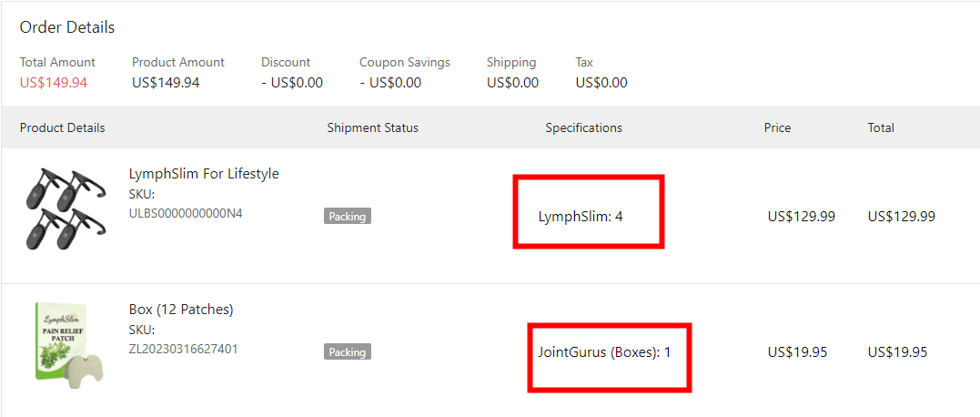Click the Product Amount value
This screenshot has width=980, height=417.
tap(166, 83)
